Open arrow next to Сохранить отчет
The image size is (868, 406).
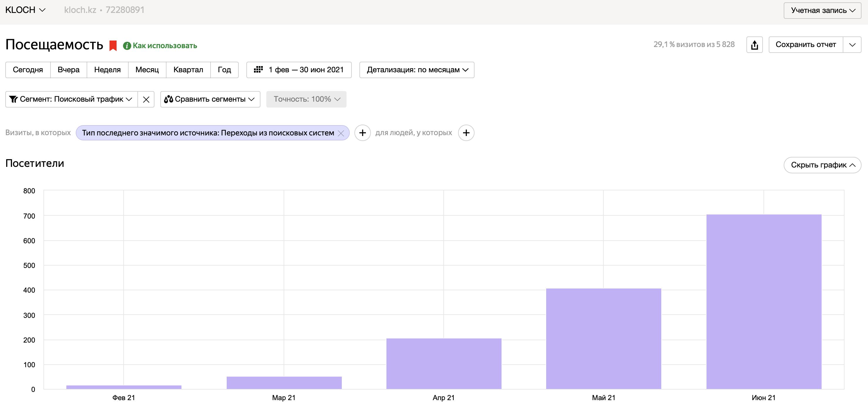tap(852, 45)
